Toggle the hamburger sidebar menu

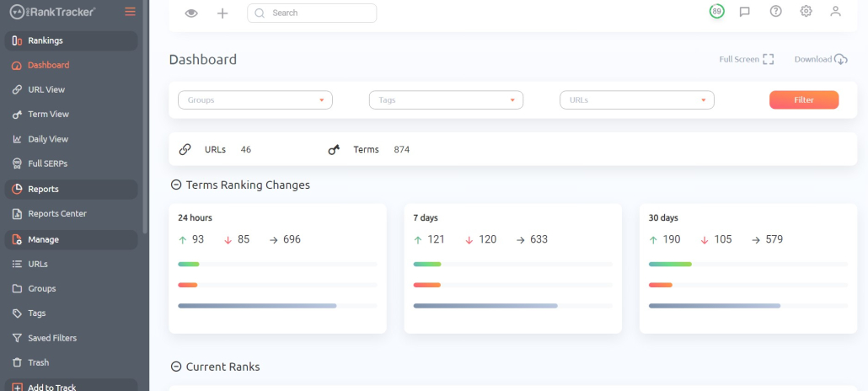[x=130, y=11]
